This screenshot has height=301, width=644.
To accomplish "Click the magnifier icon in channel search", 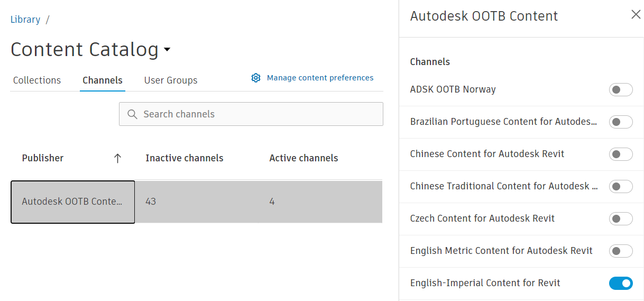I will [x=132, y=114].
